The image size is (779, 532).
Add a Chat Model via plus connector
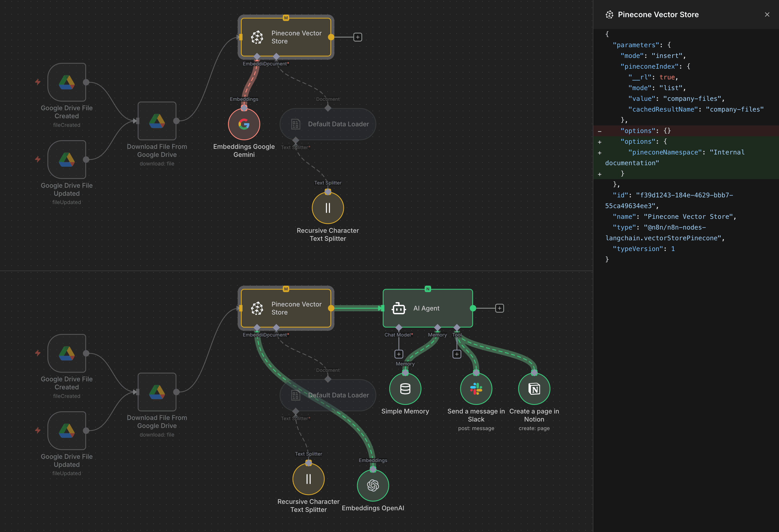pos(399,354)
